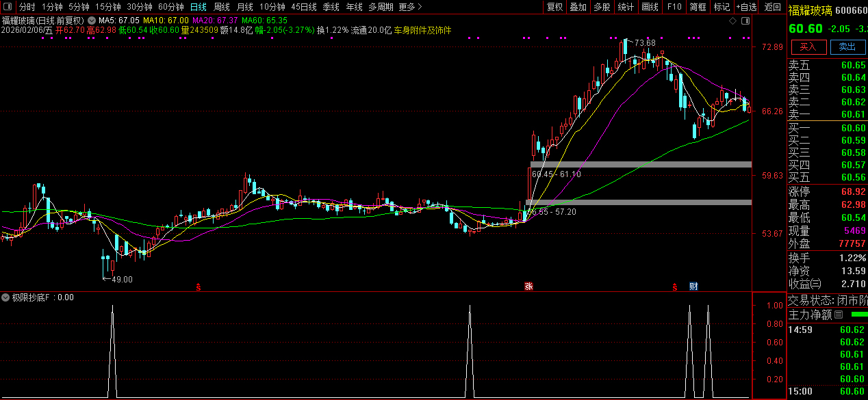Click the 返回 back button
Viewport: 868px width, 400px height.
point(772,7)
